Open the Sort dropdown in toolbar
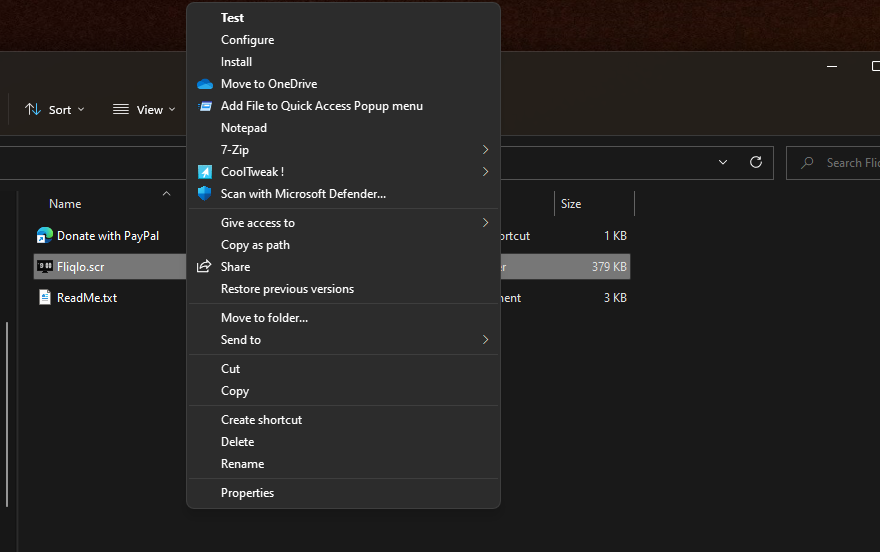Screen dimensions: 880x552 pos(55,110)
